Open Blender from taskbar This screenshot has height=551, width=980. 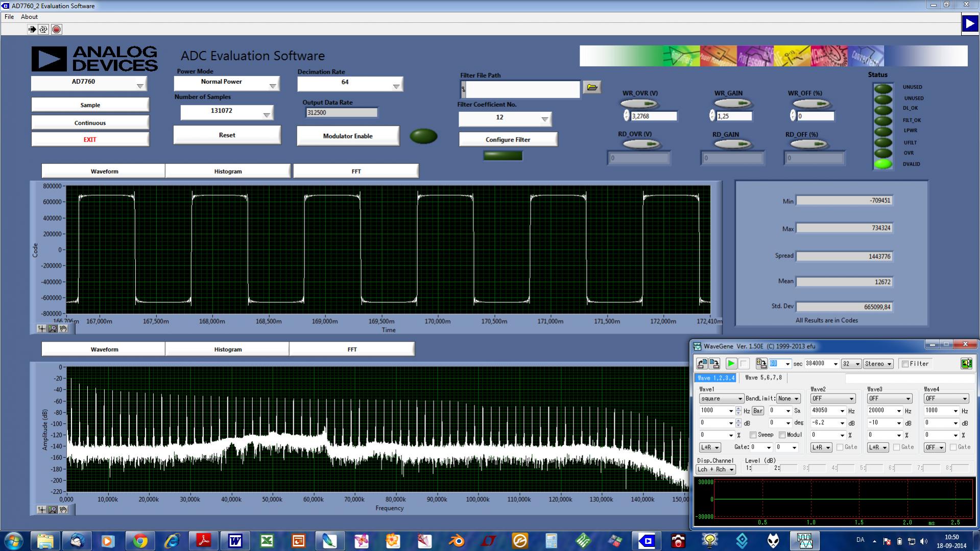pos(457,540)
